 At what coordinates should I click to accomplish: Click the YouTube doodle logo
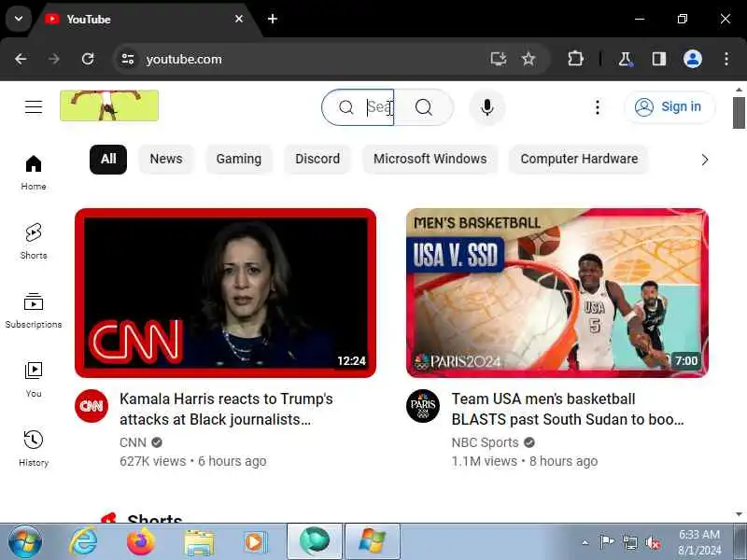pyautogui.click(x=109, y=105)
